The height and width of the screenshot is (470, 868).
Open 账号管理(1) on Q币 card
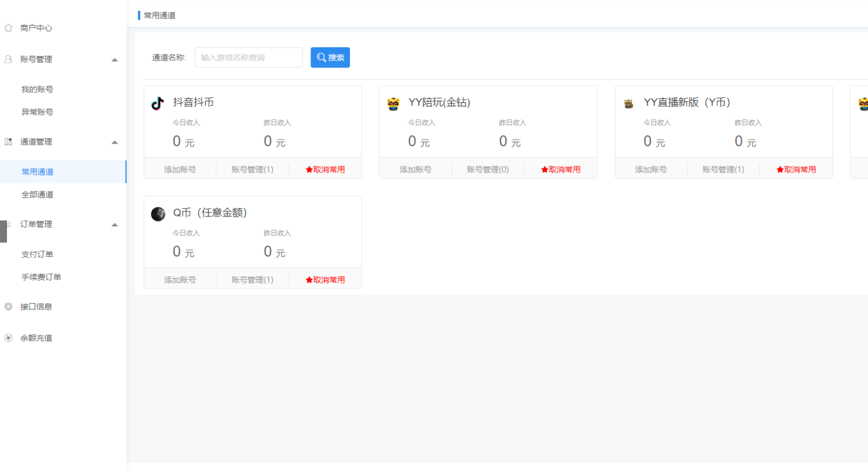252,280
